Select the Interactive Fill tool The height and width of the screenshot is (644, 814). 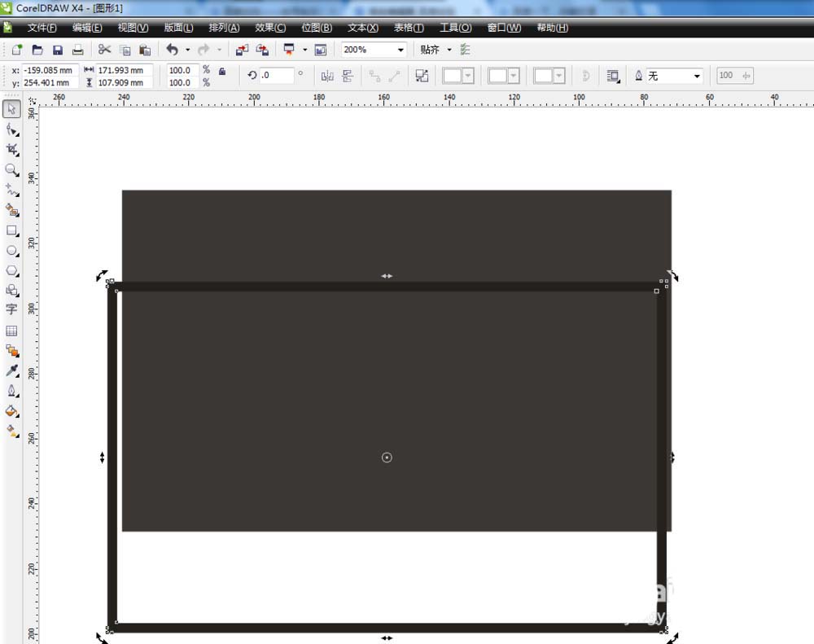(12, 431)
